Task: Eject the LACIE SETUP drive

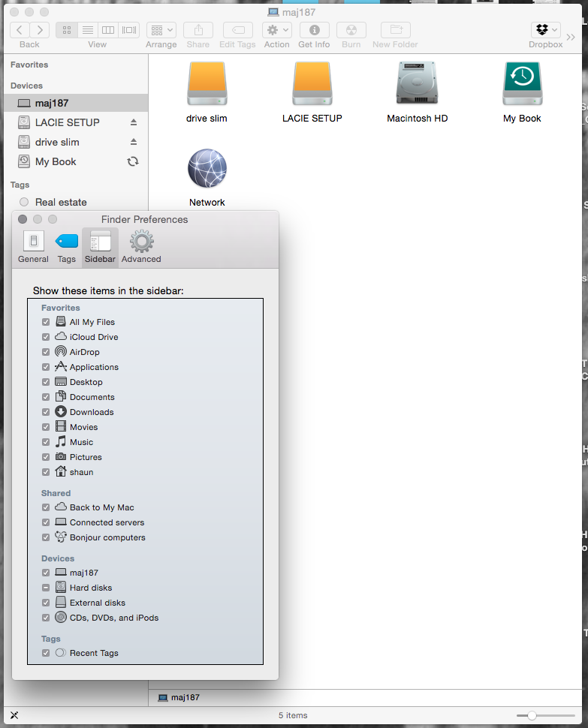Action: click(134, 122)
